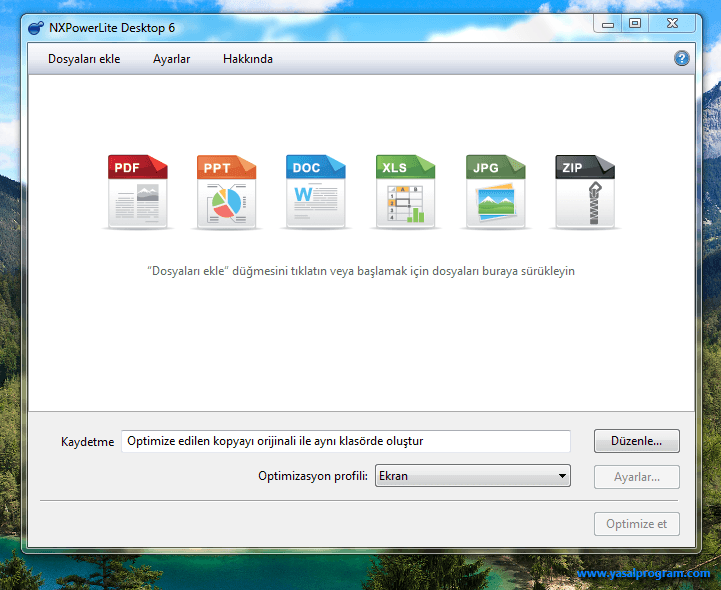Open the www.yasalprogram.com watermark link

(643, 574)
